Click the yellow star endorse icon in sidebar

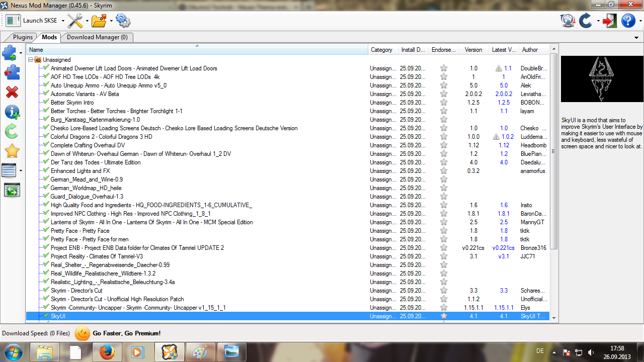12,151
